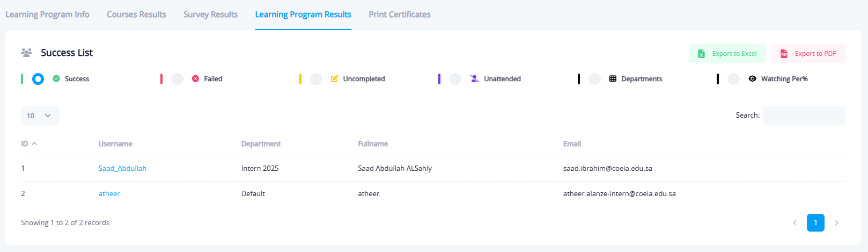Switch to Courses Results tab
Image resolution: width=868 pixels, height=252 pixels.
point(136,15)
